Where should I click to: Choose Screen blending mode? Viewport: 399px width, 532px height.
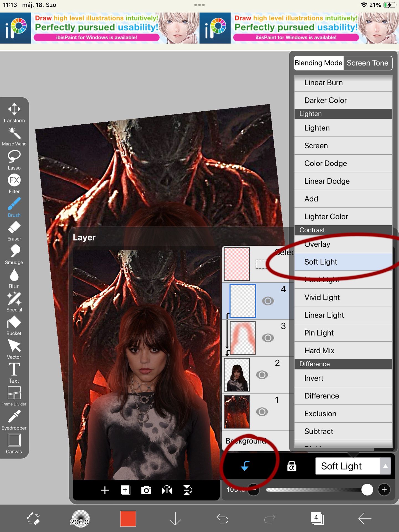pos(343,146)
